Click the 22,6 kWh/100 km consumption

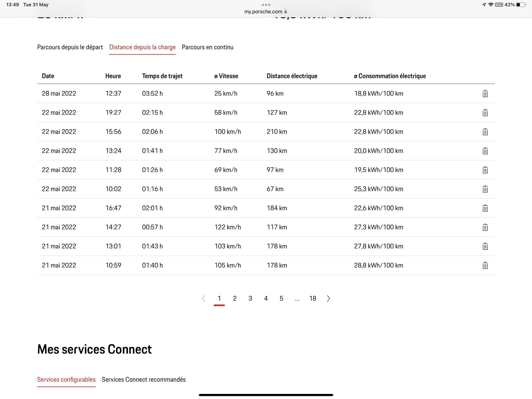click(x=379, y=208)
